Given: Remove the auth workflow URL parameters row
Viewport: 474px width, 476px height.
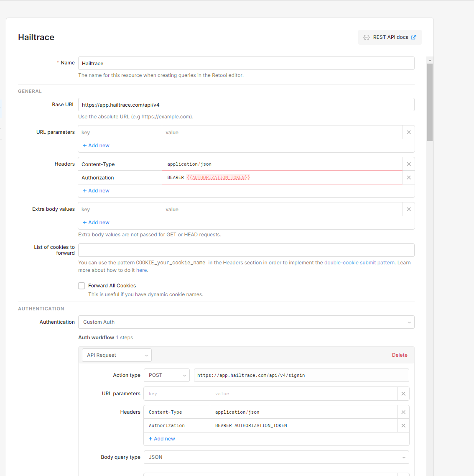Looking at the screenshot, I should tap(403, 394).
